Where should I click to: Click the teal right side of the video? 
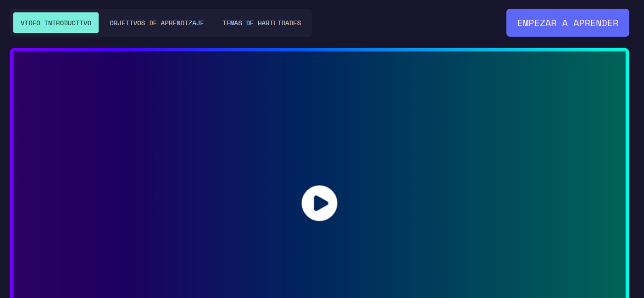573,183
